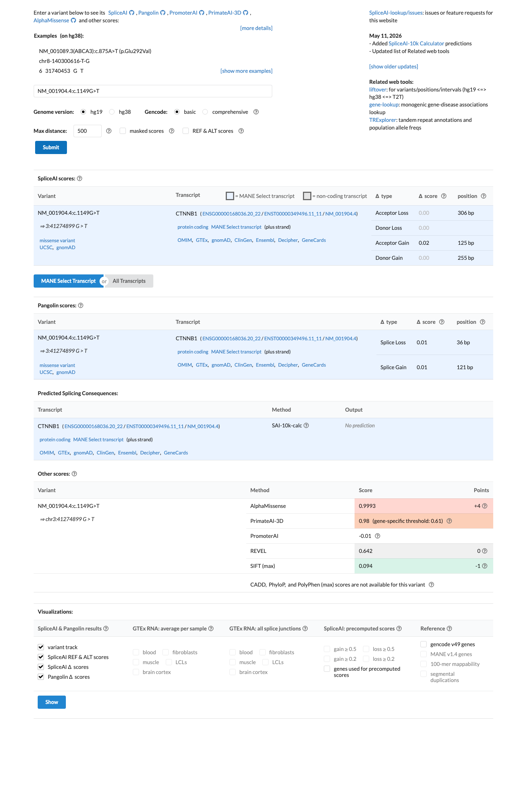The image size is (532, 805).
Task: Open help icon next to SpliceAI Δ score column
Action: coord(444,196)
